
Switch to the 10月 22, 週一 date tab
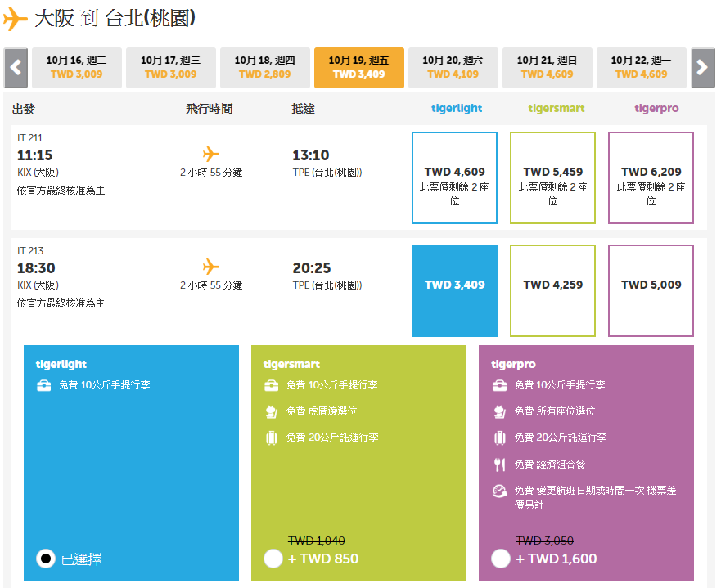click(641, 68)
